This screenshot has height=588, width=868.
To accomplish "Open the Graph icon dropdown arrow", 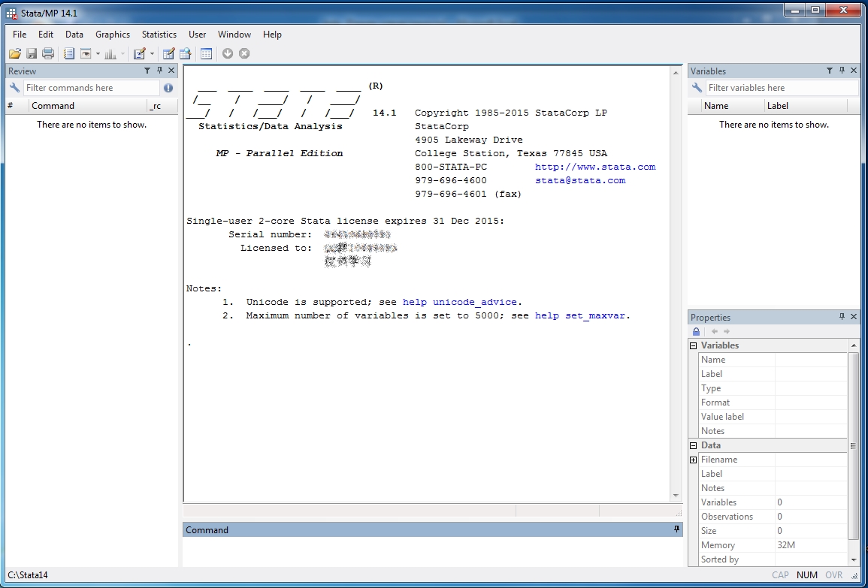I will 123,53.
